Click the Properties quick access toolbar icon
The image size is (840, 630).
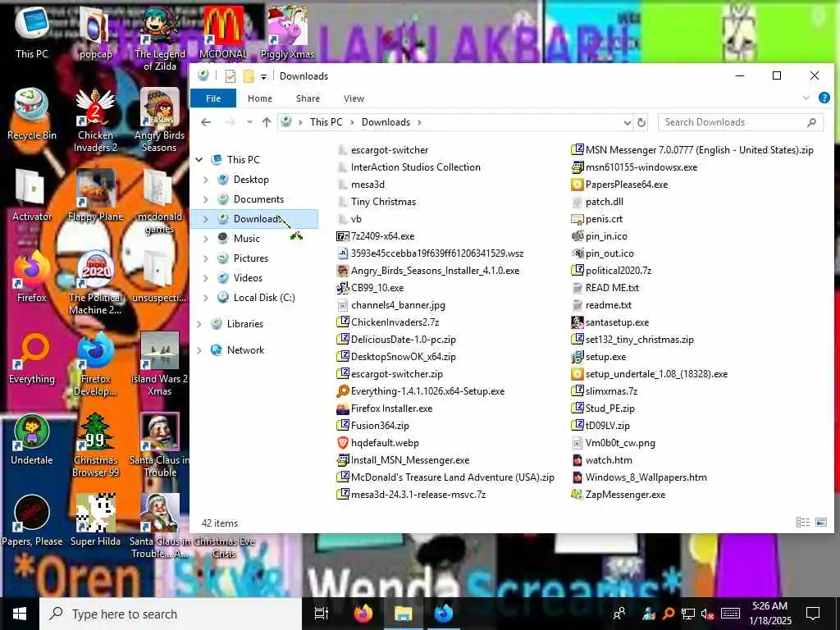231,76
